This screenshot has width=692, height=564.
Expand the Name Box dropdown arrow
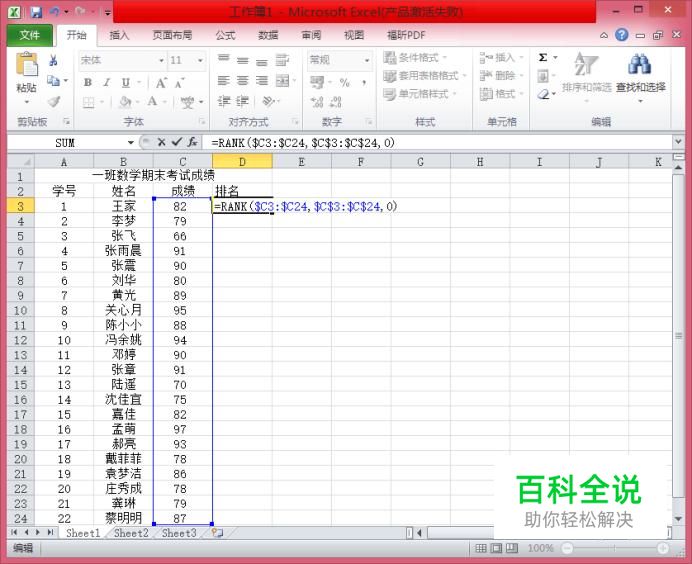click(131, 143)
